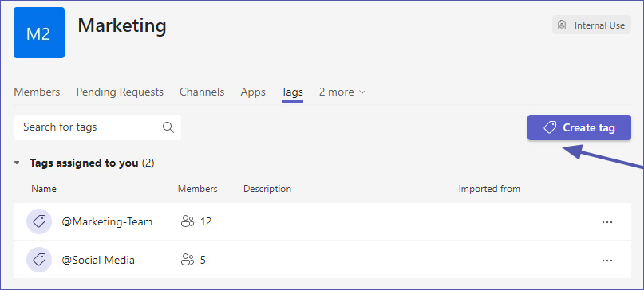The image size is (644, 290).
Task: Open more options for @Social Media
Action: 607,260
